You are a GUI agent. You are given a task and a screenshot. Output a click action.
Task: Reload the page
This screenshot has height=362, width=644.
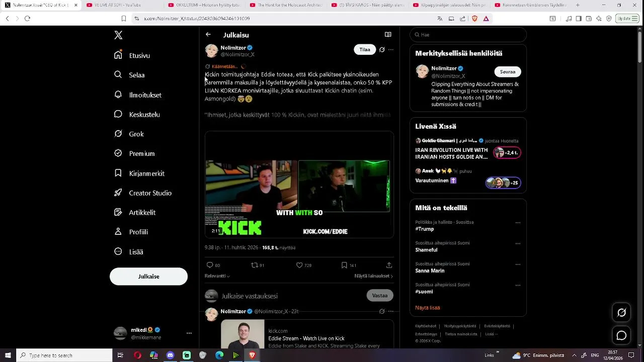(27, 19)
